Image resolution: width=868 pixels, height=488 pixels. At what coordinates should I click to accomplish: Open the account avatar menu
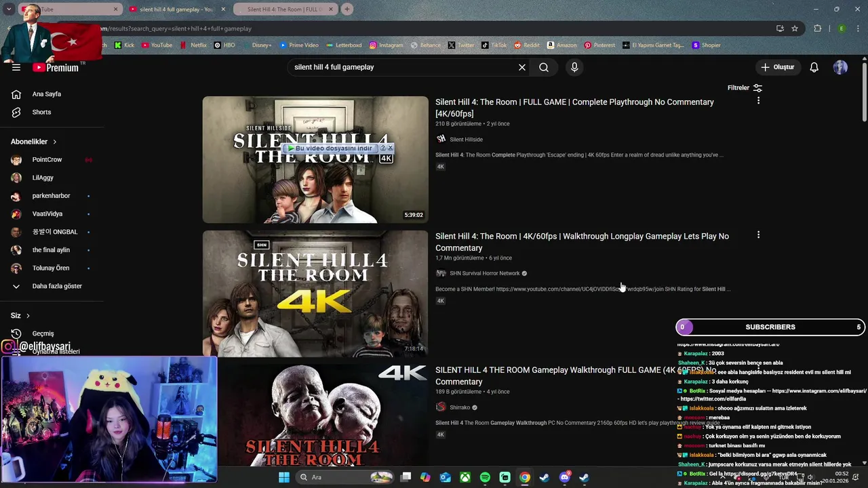click(840, 67)
